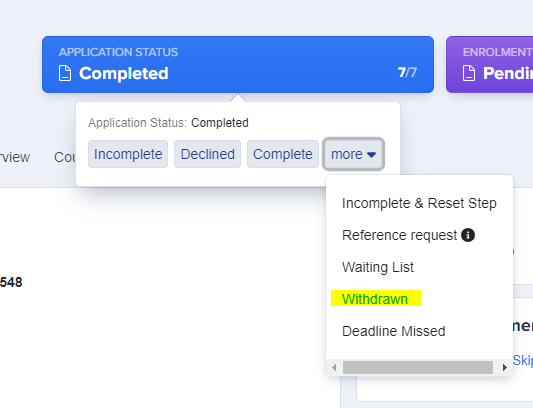Screen dimensions: 533x408
Task: Mark application as Complete
Action: coord(282,154)
